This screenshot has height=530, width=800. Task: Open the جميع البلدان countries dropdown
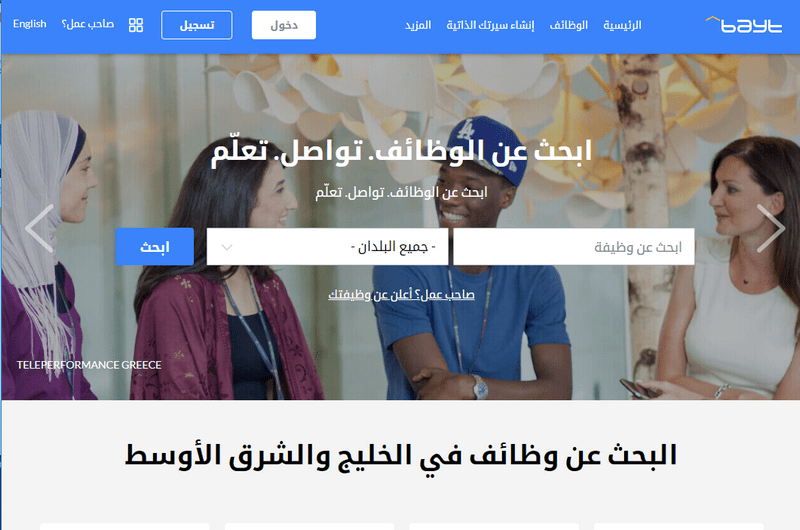[327, 247]
